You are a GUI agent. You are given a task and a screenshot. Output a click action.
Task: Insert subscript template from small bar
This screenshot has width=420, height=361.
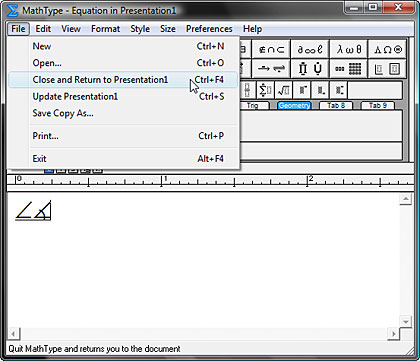pos(321,90)
